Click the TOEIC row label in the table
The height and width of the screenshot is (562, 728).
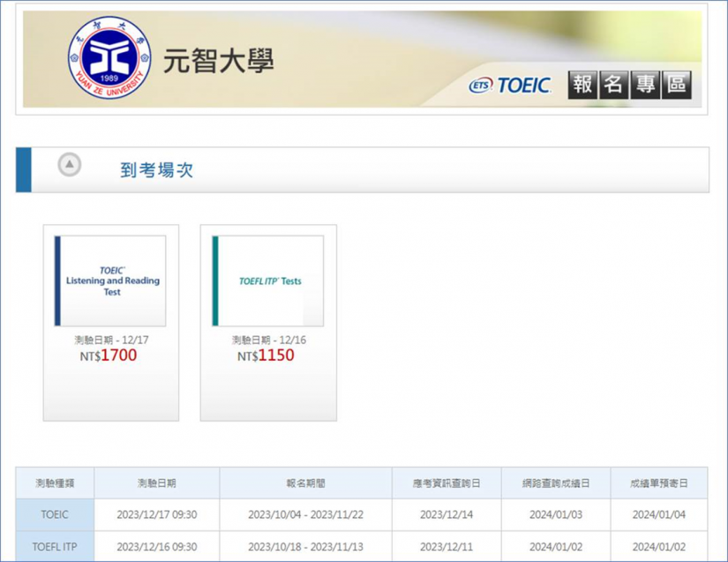pos(55,514)
